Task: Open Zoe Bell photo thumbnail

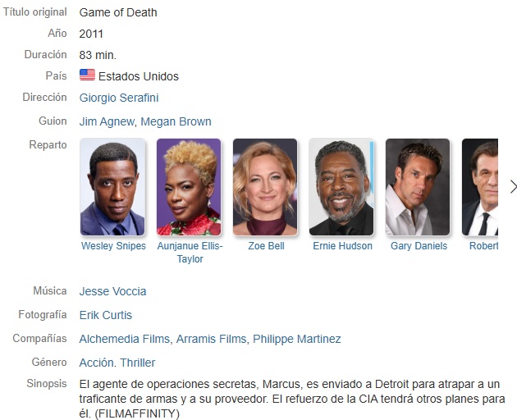Action: tap(265, 187)
